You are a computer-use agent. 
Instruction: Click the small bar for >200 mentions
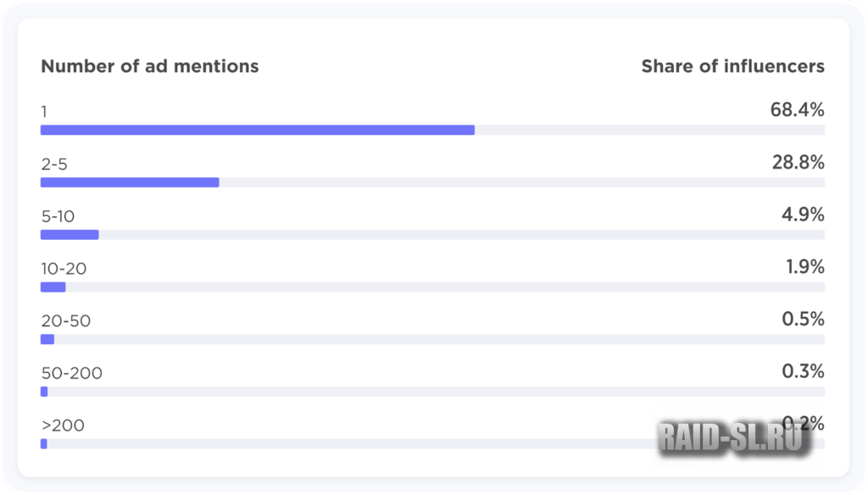pyautogui.click(x=44, y=443)
